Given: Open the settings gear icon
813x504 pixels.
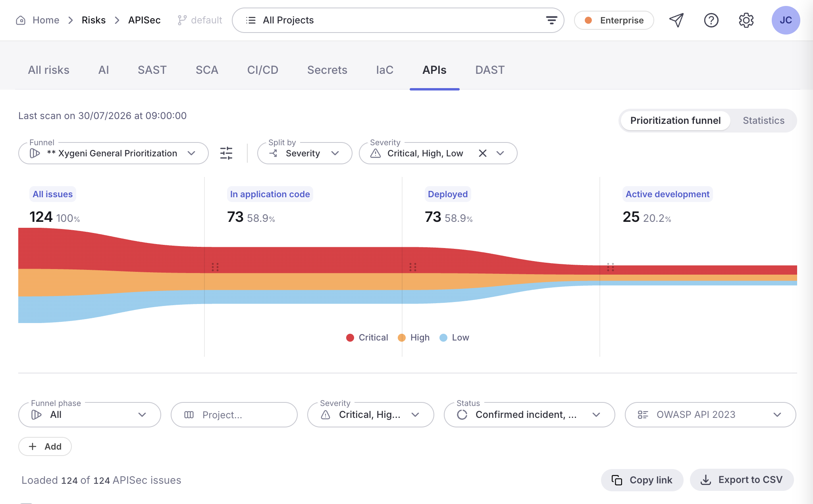Looking at the screenshot, I should click(746, 20).
